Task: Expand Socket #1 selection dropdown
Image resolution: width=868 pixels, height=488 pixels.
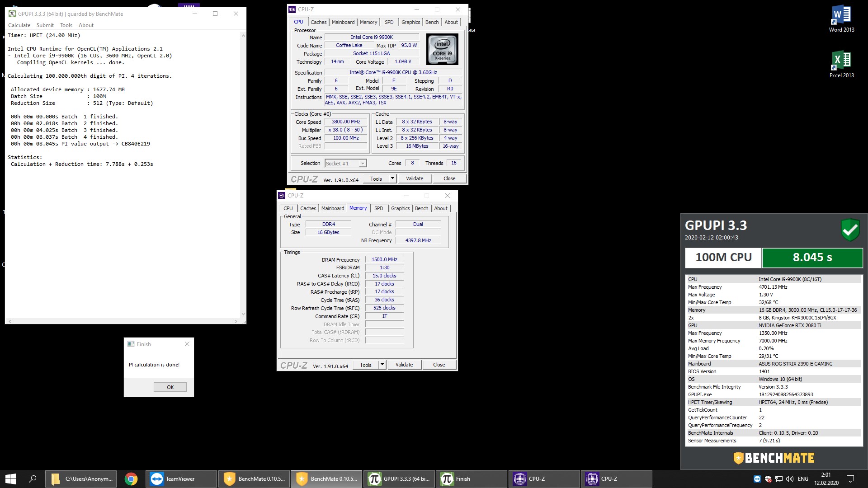Action: point(362,164)
